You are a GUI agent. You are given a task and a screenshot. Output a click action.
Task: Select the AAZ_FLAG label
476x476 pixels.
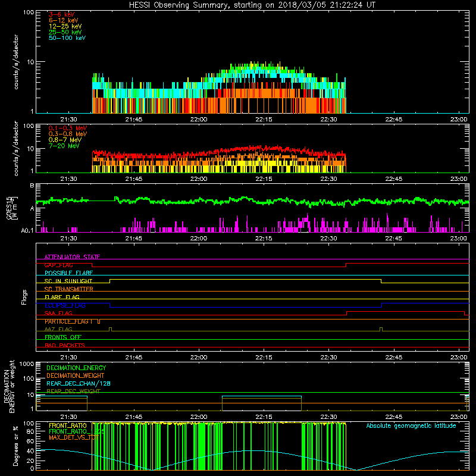tap(58, 330)
